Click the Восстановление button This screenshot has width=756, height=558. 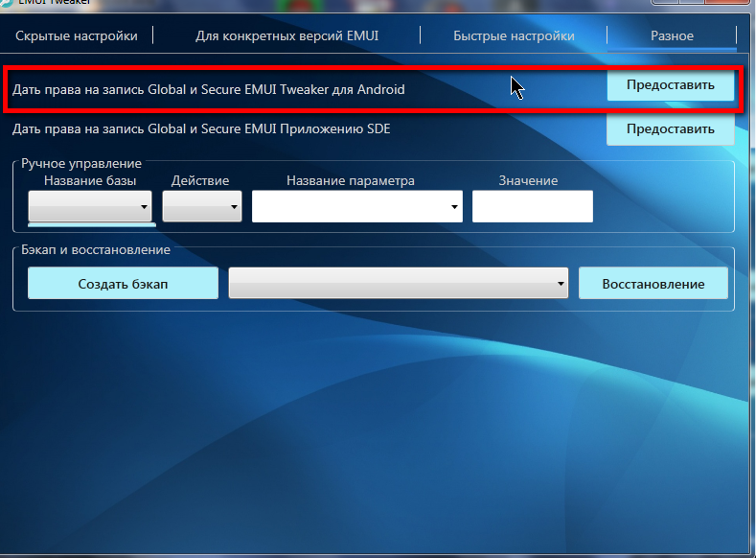point(653,284)
